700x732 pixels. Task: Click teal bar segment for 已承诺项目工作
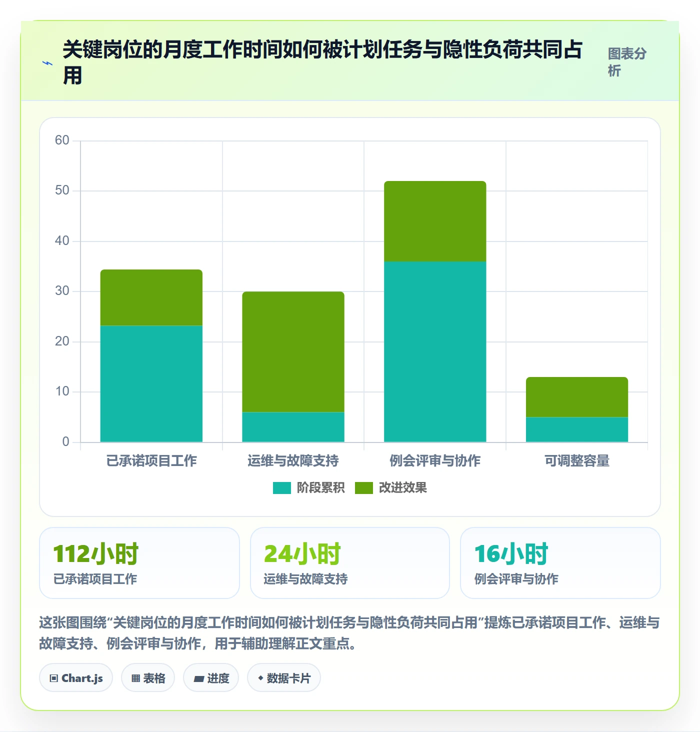coord(151,384)
